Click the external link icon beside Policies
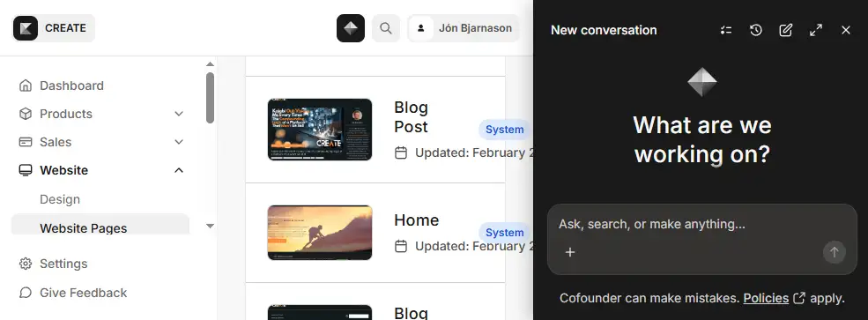This screenshot has height=320, width=868. (x=798, y=299)
